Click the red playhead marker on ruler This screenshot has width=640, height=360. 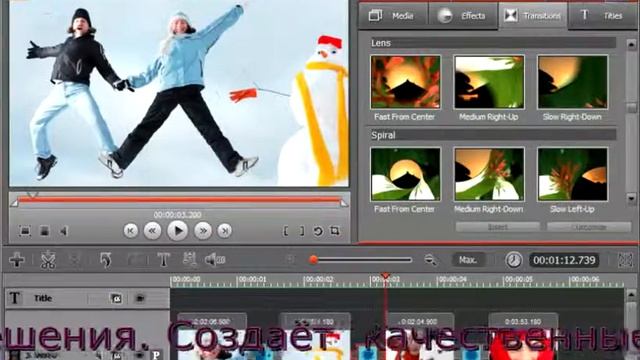pyautogui.click(x=385, y=277)
